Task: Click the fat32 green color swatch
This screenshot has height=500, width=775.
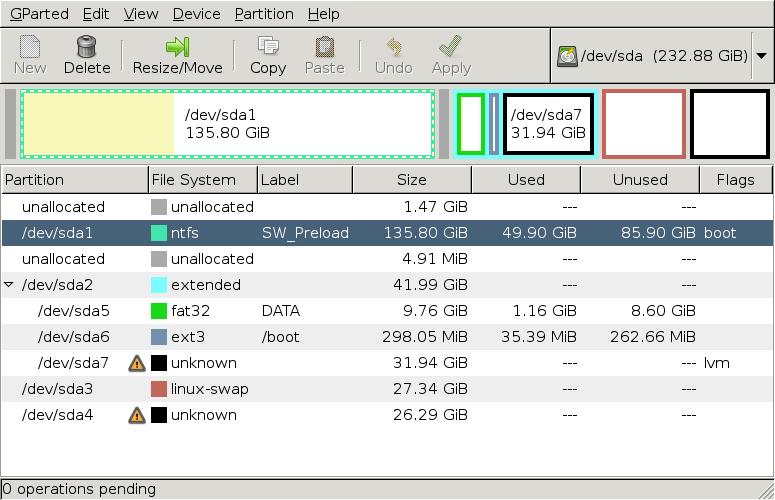Action: [x=159, y=311]
